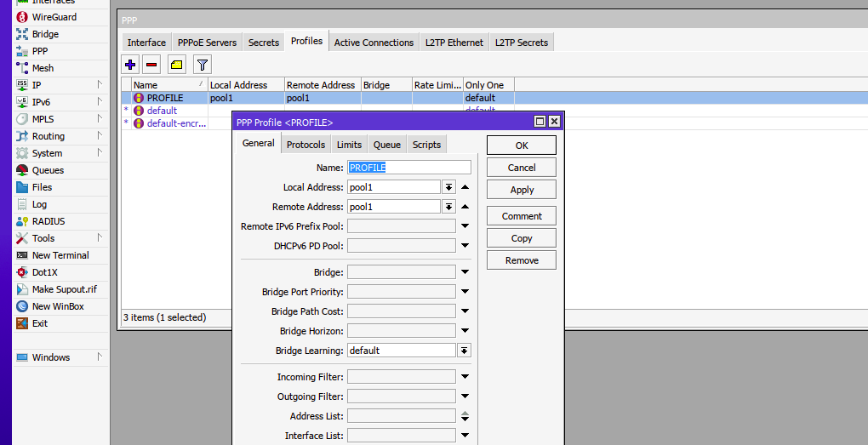Open the Local Address pool dropdown
Viewport: 868px width, 445px height.
coord(448,187)
